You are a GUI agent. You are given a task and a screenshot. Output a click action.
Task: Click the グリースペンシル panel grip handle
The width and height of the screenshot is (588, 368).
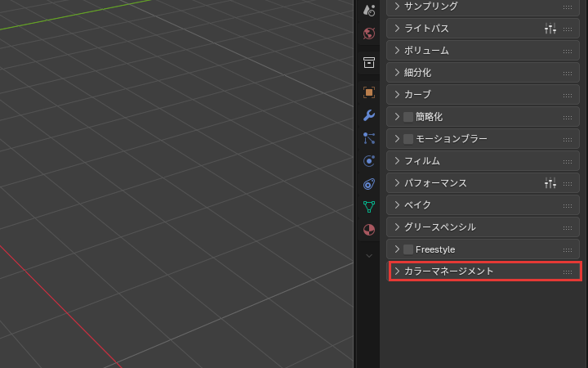568,228
